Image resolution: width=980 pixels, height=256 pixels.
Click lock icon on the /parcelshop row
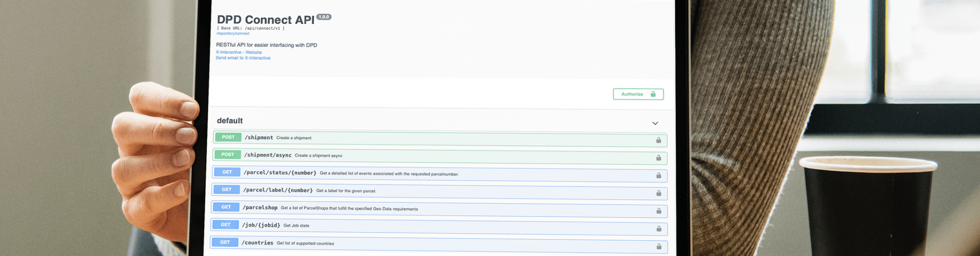658,211
